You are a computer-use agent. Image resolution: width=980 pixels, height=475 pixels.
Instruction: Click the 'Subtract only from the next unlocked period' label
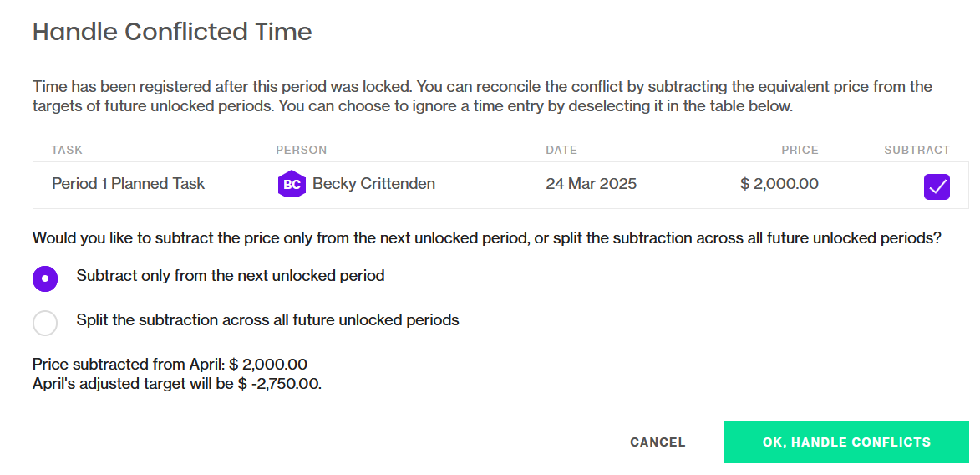point(231,275)
